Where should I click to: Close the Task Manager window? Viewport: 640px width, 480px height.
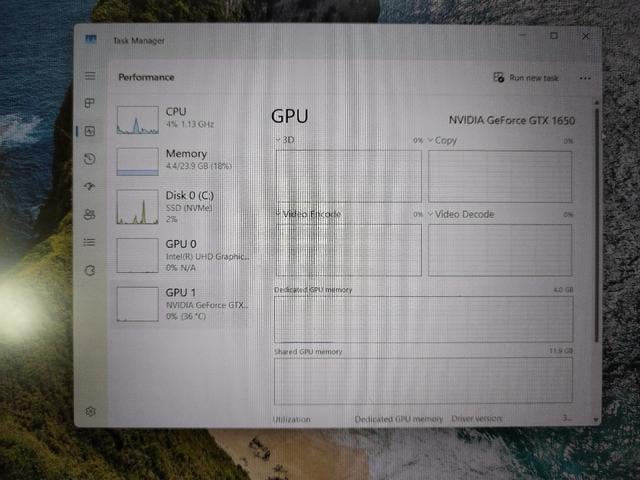pyautogui.click(x=586, y=36)
